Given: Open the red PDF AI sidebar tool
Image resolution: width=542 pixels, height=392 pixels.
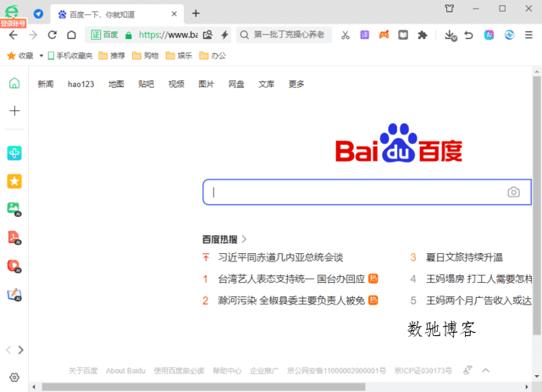Looking at the screenshot, I should pos(14,237).
